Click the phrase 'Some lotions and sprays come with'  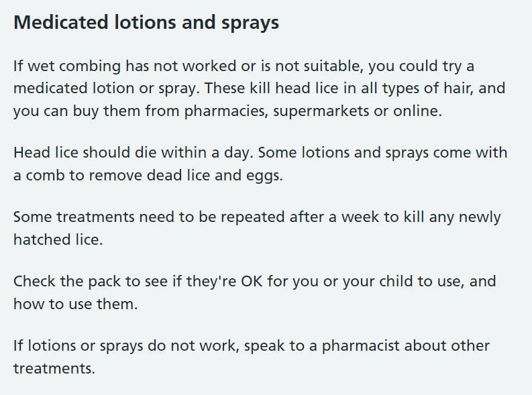(x=382, y=153)
